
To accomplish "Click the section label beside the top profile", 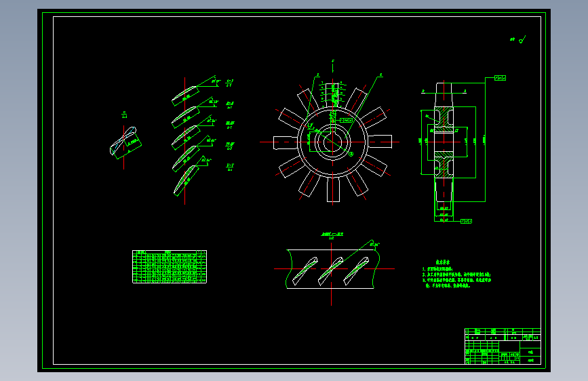I will (x=229, y=83).
